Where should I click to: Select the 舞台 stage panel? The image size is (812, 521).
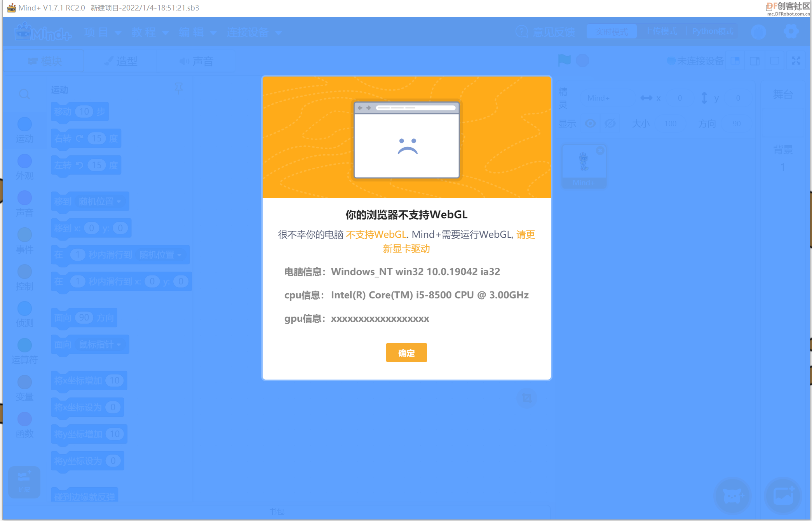(x=782, y=94)
